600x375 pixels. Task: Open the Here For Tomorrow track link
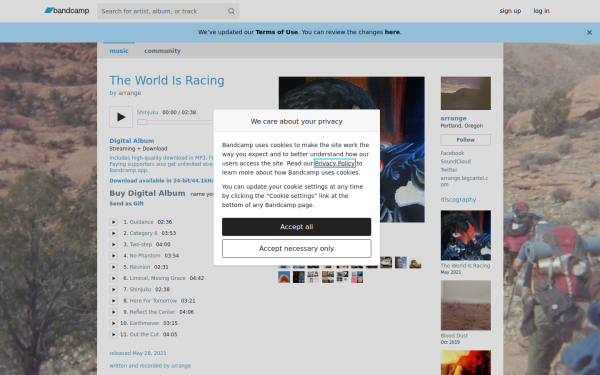pyautogui.click(x=153, y=301)
